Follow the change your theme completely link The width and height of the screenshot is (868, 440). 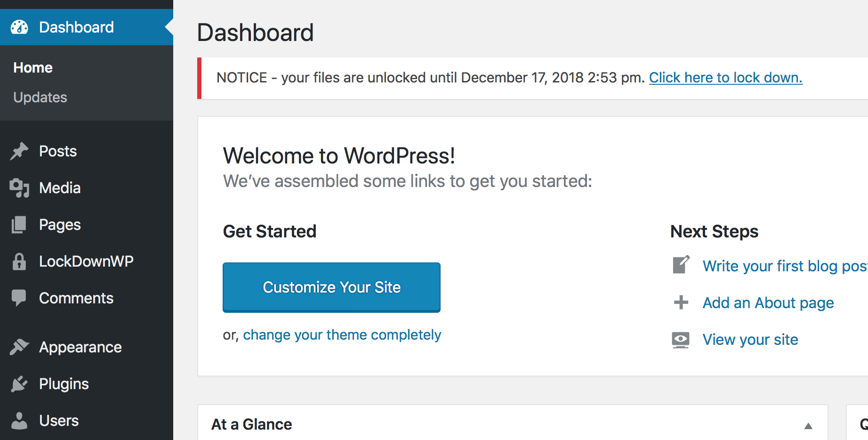[342, 335]
